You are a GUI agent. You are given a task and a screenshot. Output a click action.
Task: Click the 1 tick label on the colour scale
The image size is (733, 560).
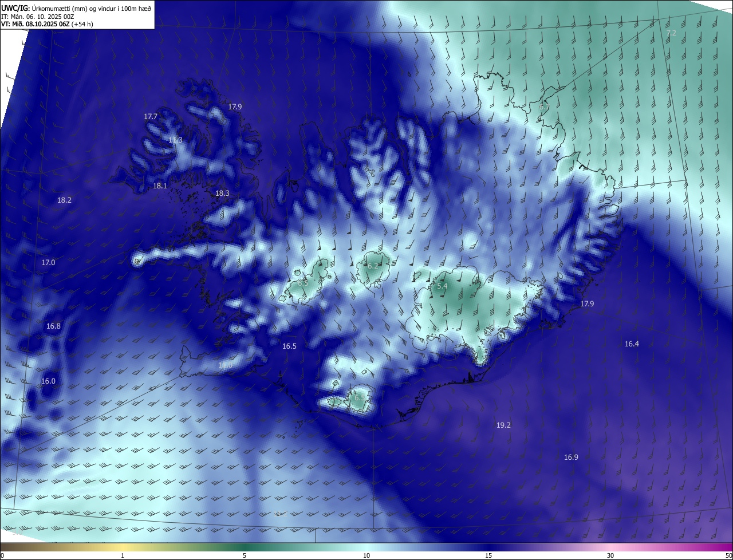click(x=123, y=555)
